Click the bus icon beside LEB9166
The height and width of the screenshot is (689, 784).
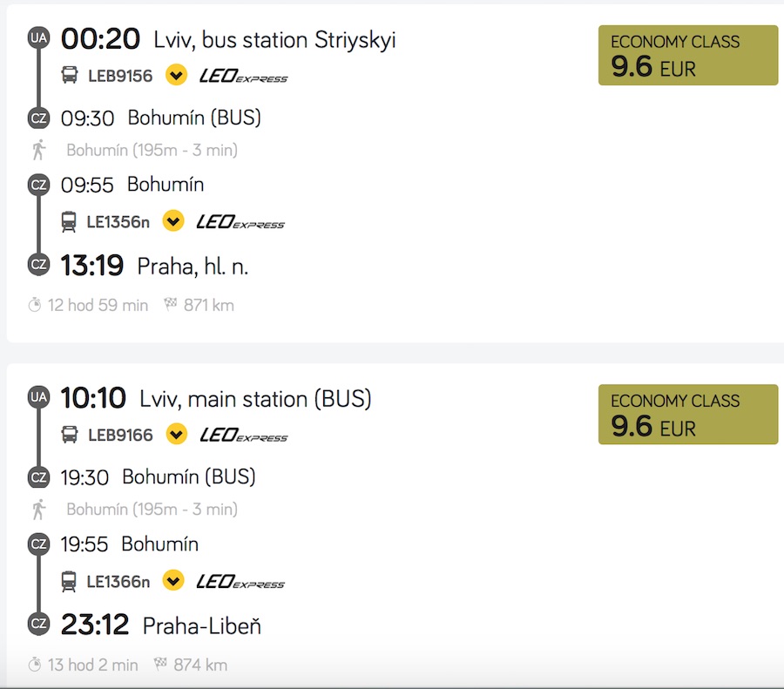[x=70, y=434]
